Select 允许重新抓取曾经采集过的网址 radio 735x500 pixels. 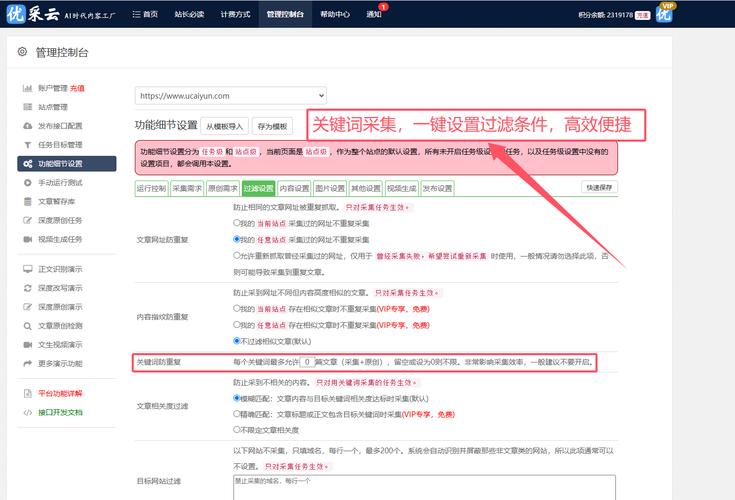pos(237,255)
